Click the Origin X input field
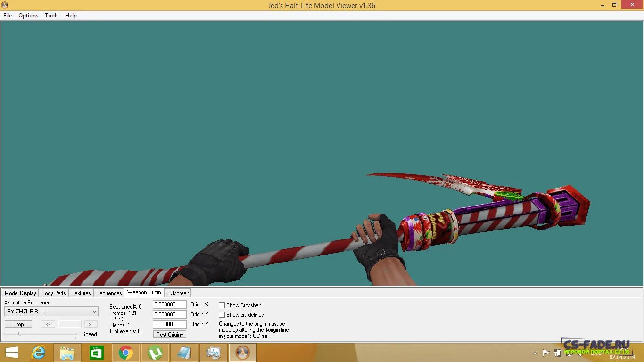 click(170, 304)
